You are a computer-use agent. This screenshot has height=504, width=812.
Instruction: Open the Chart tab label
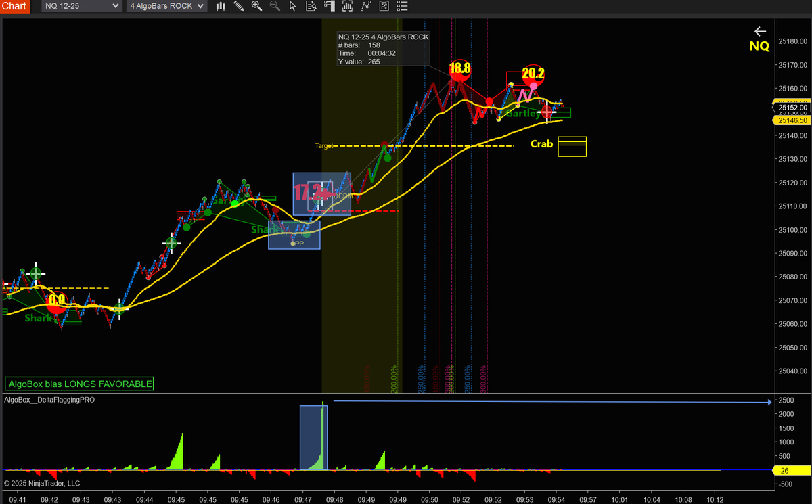tap(15, 7)
